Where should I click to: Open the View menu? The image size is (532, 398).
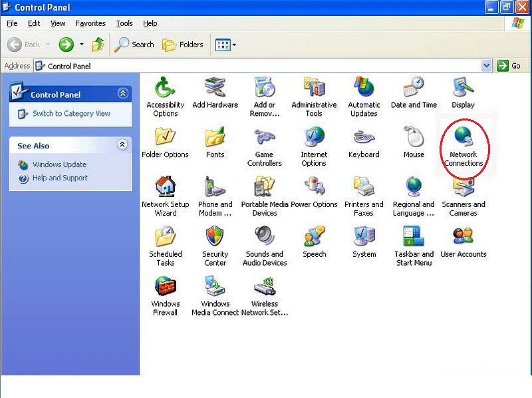[x=58, y=23]
